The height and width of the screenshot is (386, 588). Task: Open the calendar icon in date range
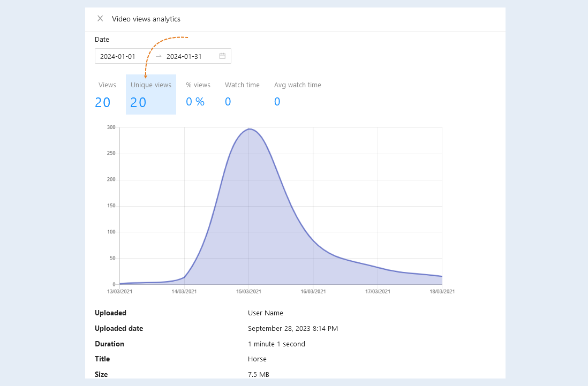click(x=222, y=56)
